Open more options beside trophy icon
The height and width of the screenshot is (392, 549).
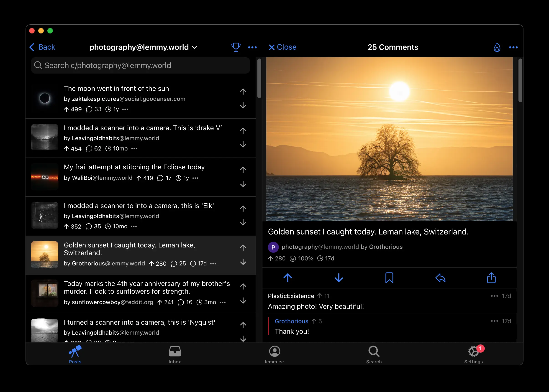(x=252, y=47)
